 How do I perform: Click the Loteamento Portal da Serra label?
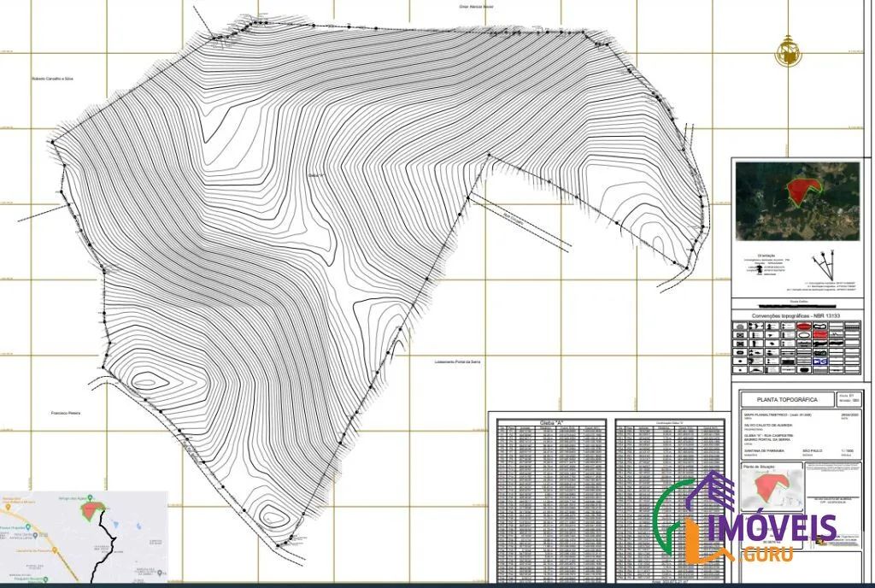(457, 362)
